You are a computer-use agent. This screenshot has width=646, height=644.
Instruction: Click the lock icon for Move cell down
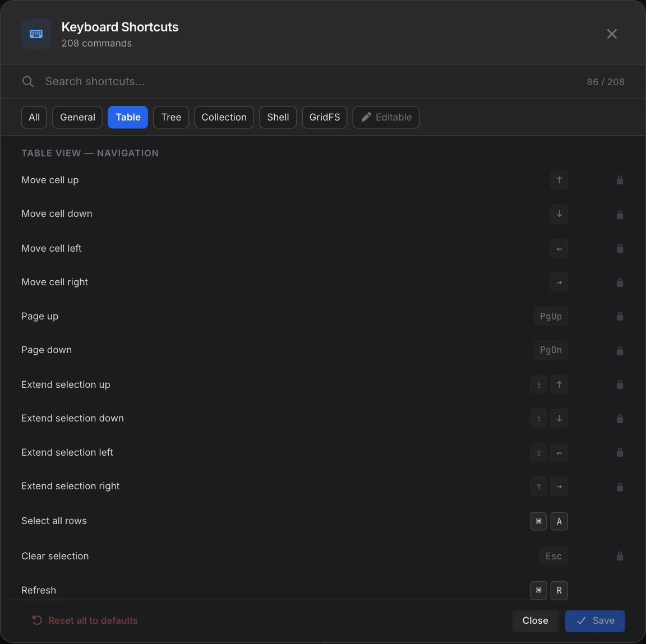(x=620, y=214)
